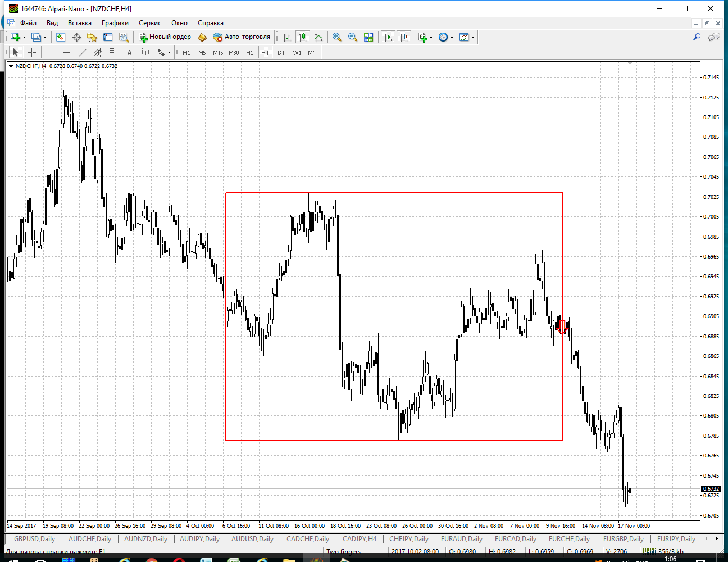Toggle the Terminal panel icon
The width and height of the screenshot is (728, 562).
(x=108, y=37)
